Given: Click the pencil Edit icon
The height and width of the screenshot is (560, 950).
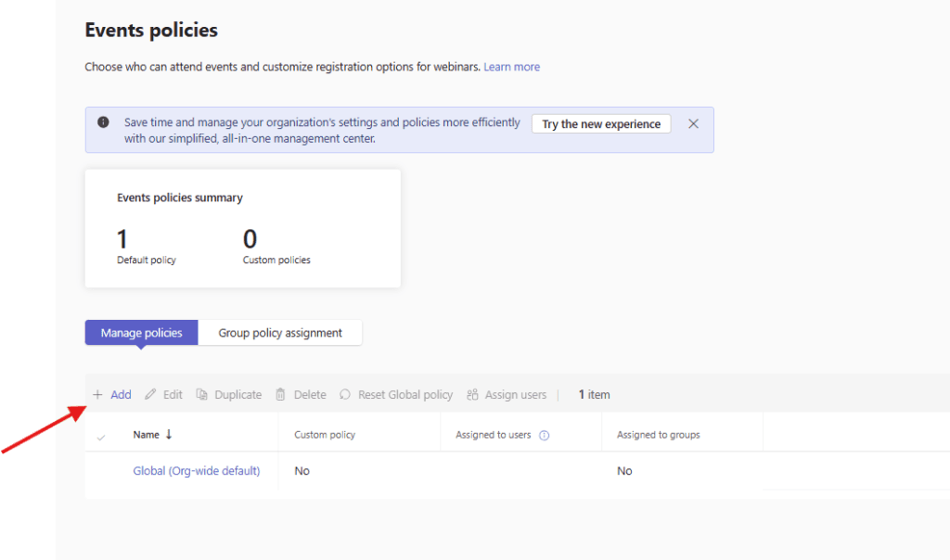Looking at the screenshot, I should 150,395.
